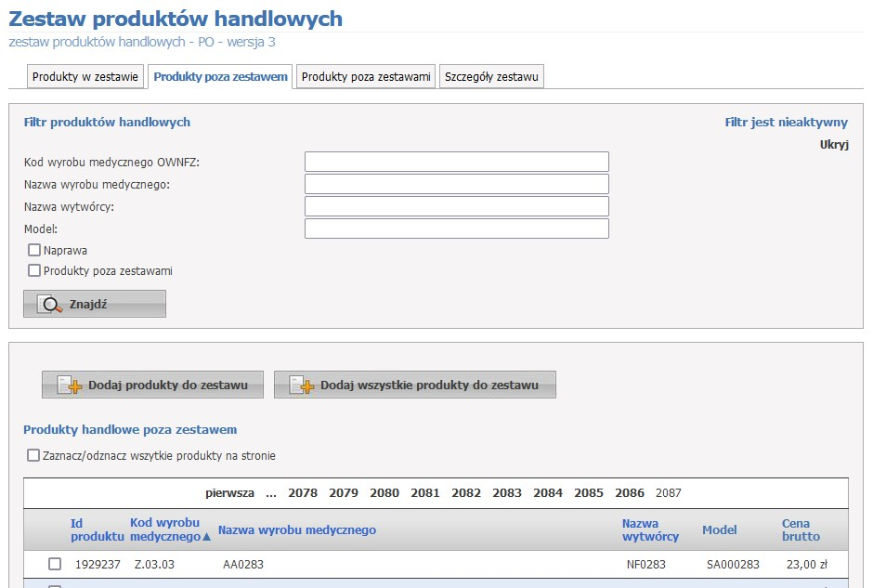The width and height of the screenshot is (873, 588).
Task: Enable the Naprawa checkbox
Action: [34, 250]
